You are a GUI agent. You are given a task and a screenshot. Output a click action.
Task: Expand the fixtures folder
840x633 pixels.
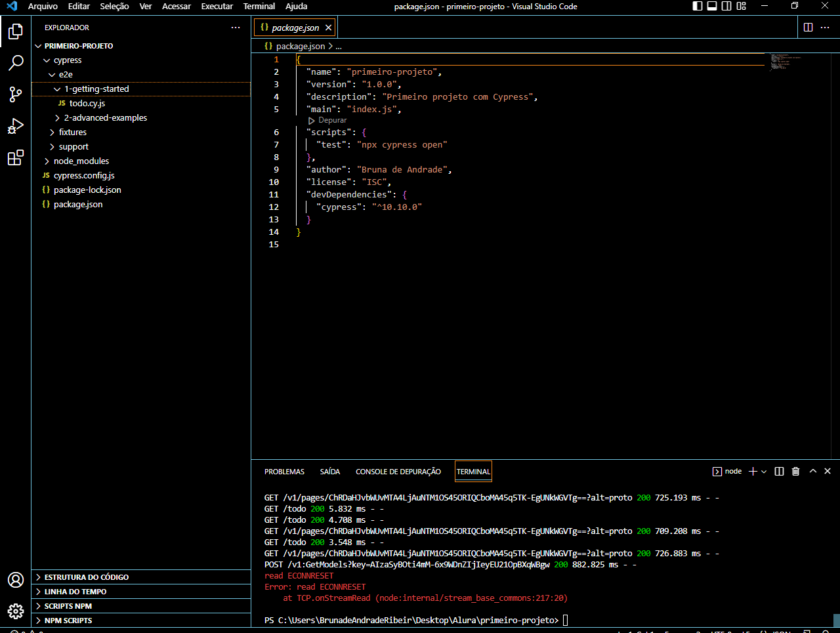tap(141, 133)
